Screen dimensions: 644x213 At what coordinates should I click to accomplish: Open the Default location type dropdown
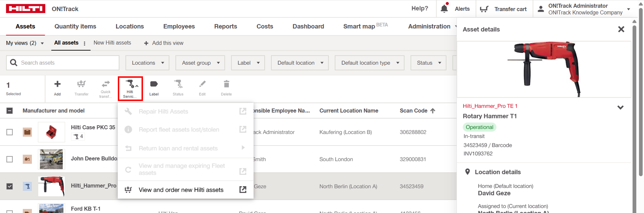(370, 63)
